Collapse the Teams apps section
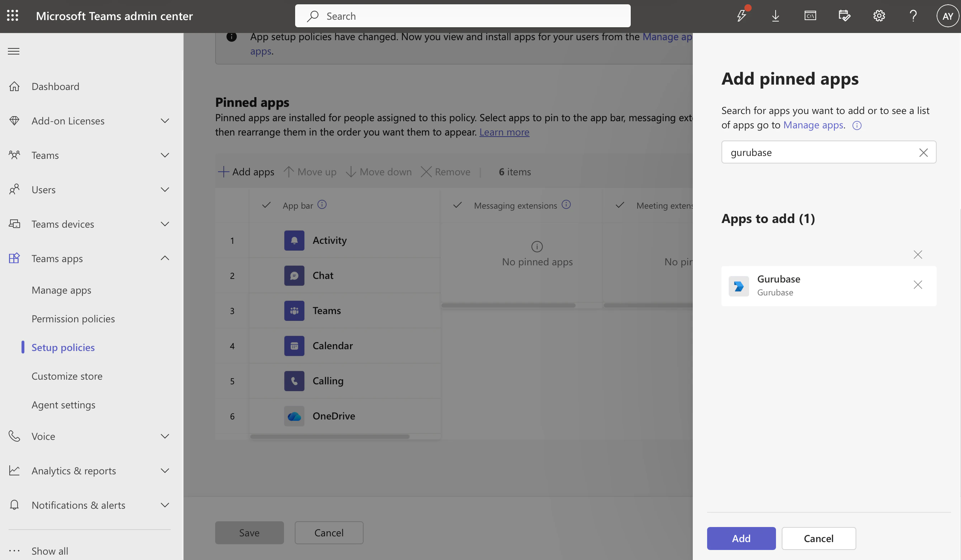The height and width of the screenshot is (560, 961). (x=165, y=258)
